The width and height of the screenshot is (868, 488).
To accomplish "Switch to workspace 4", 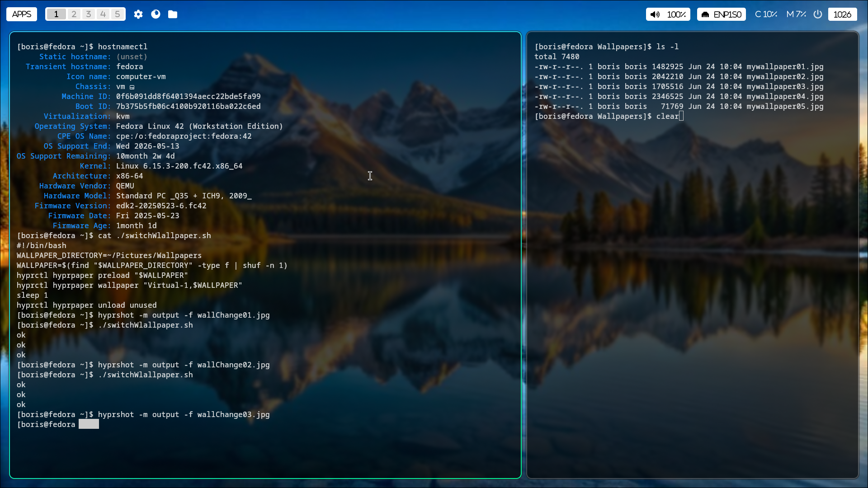I will tap(103, 14).
